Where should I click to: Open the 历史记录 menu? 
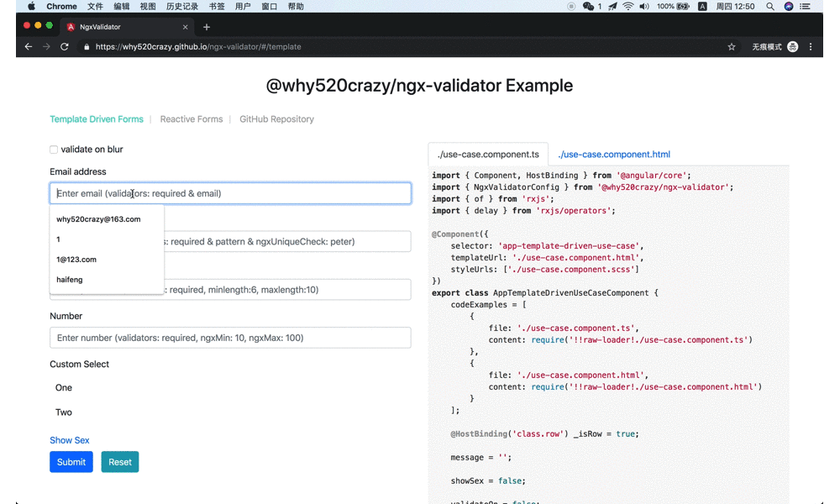click(182, 7)
